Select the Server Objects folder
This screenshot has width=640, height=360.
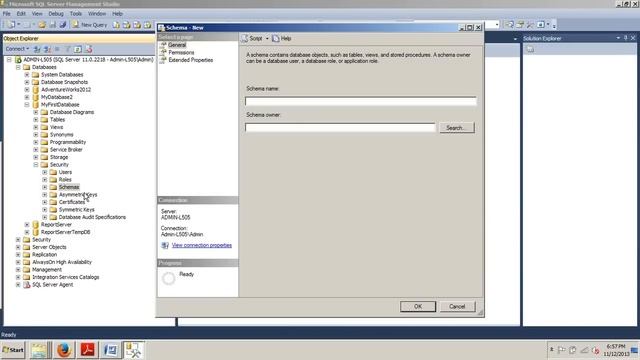click(49, 247)
